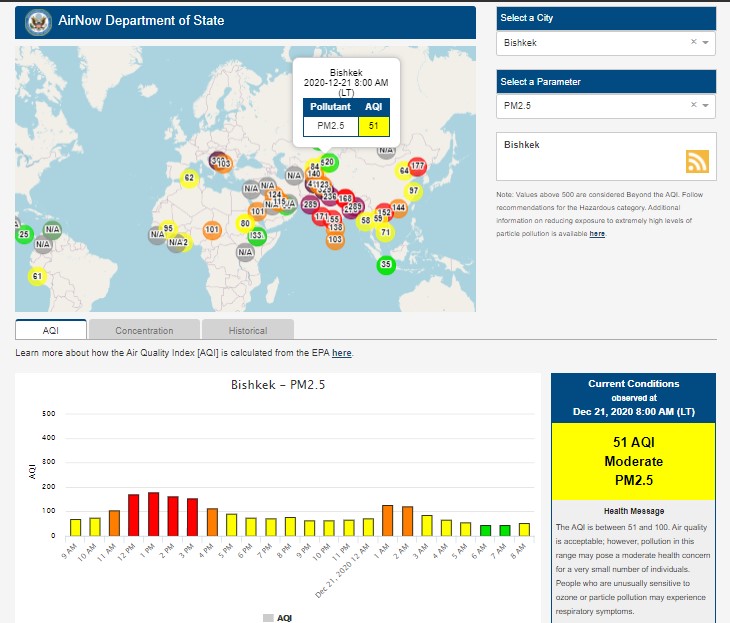Clear the Bishkek city selection with the X

(x=693, y=43)
